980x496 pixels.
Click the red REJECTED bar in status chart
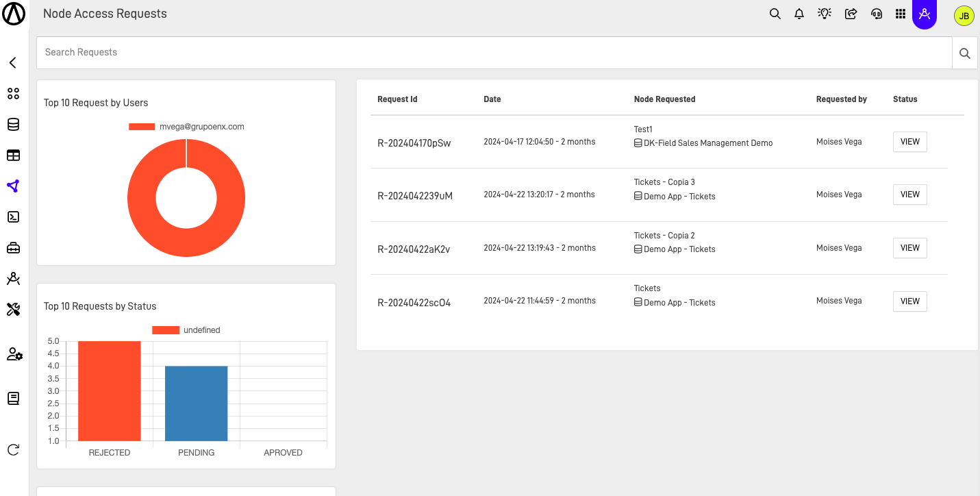(110, 390)
